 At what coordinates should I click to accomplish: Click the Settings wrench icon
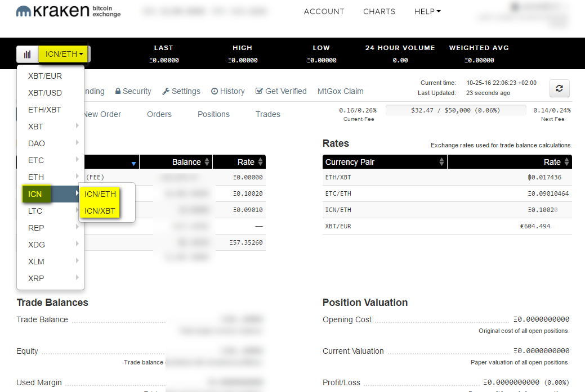166,91
